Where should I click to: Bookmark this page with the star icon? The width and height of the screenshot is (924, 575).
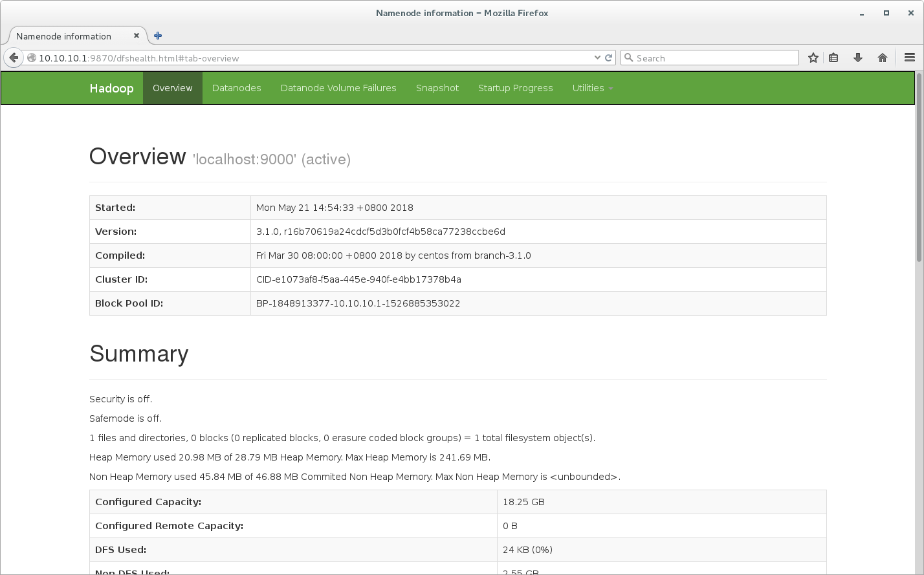tap(813, 58)
